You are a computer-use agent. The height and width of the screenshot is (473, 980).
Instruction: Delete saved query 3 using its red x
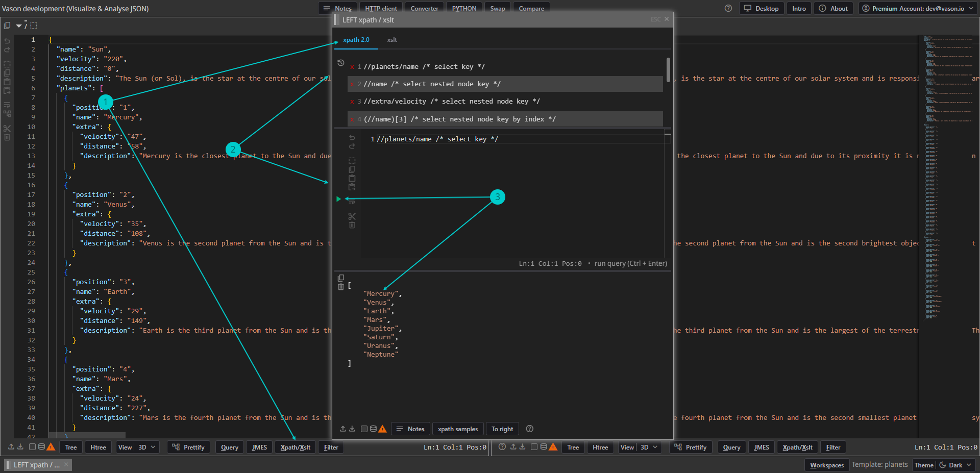[x=352, y=102]
